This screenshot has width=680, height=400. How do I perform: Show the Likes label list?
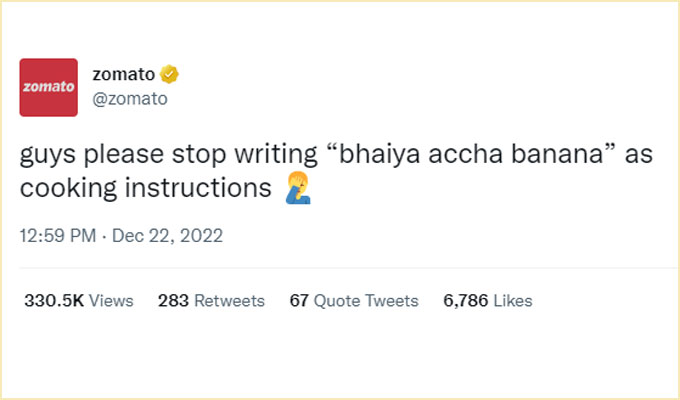[514, 300]
